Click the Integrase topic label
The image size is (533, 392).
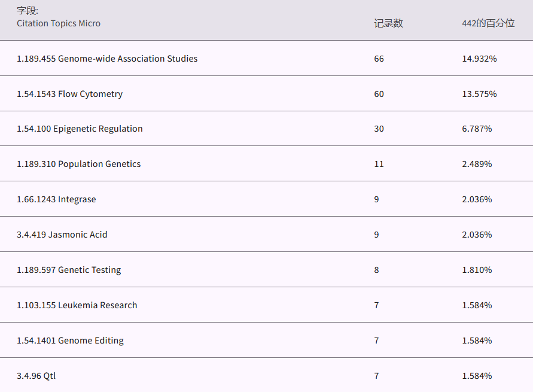tap(56, 199)
